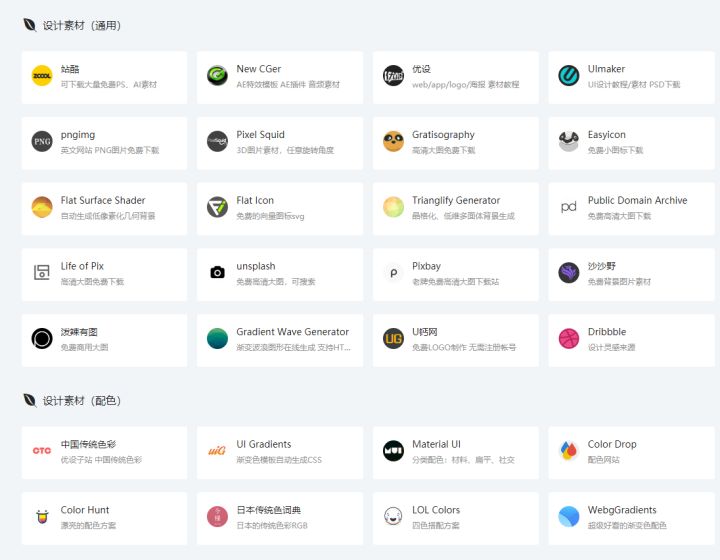This screenshot has height=560, width=720.
Task: Click the LOL Colors smiley face icon
Action: point(393,517)
